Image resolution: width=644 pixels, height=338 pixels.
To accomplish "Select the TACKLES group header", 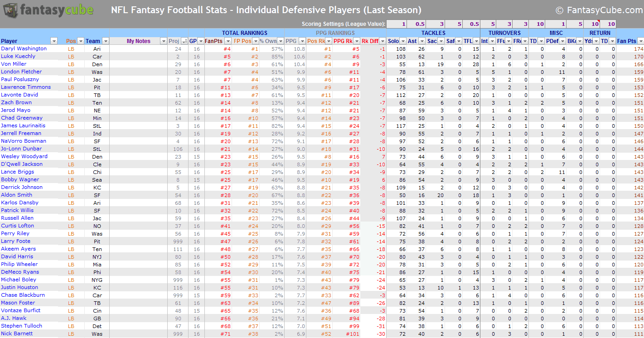I will 433,33.
